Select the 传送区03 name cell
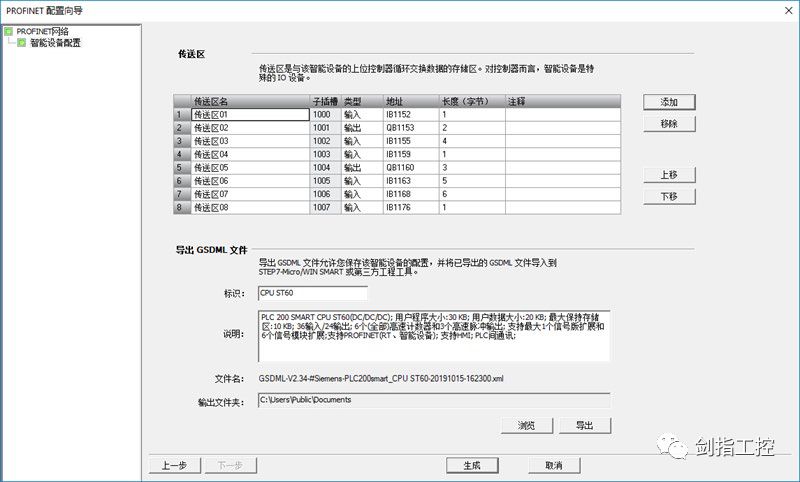The image size is (800, 482). coord(251,141)
